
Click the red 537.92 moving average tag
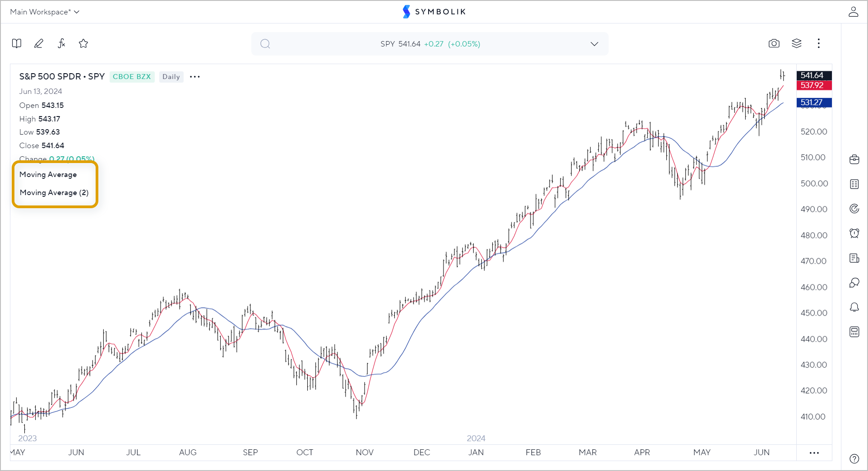click(814, 85)
